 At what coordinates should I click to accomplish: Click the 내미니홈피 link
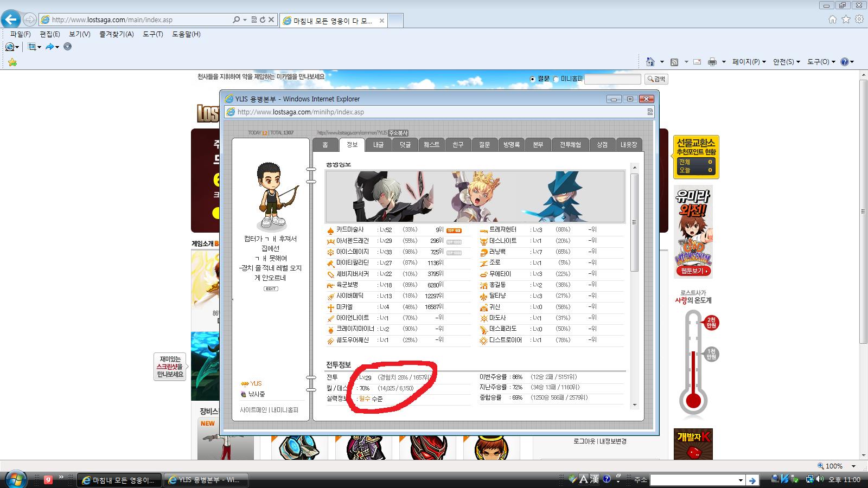click(285, 410)
